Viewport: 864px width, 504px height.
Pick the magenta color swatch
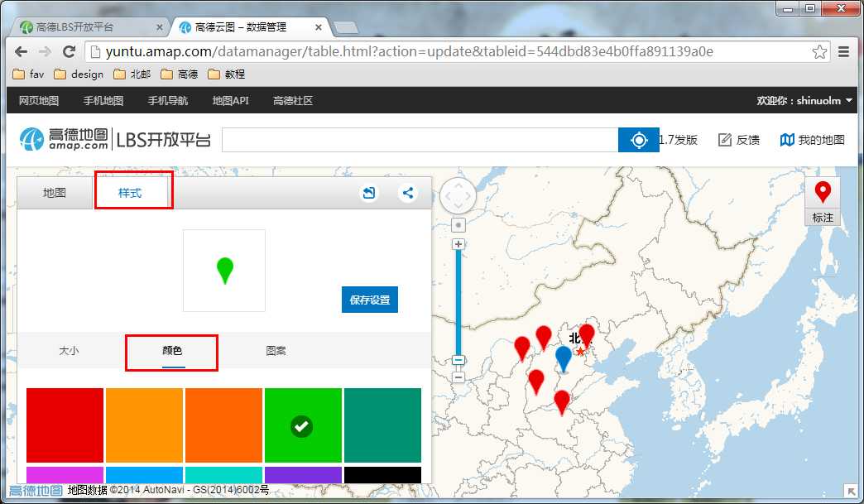point(65,475)
